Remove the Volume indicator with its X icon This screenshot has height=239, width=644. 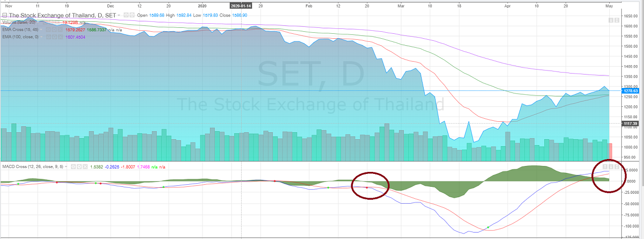point(57,22)
